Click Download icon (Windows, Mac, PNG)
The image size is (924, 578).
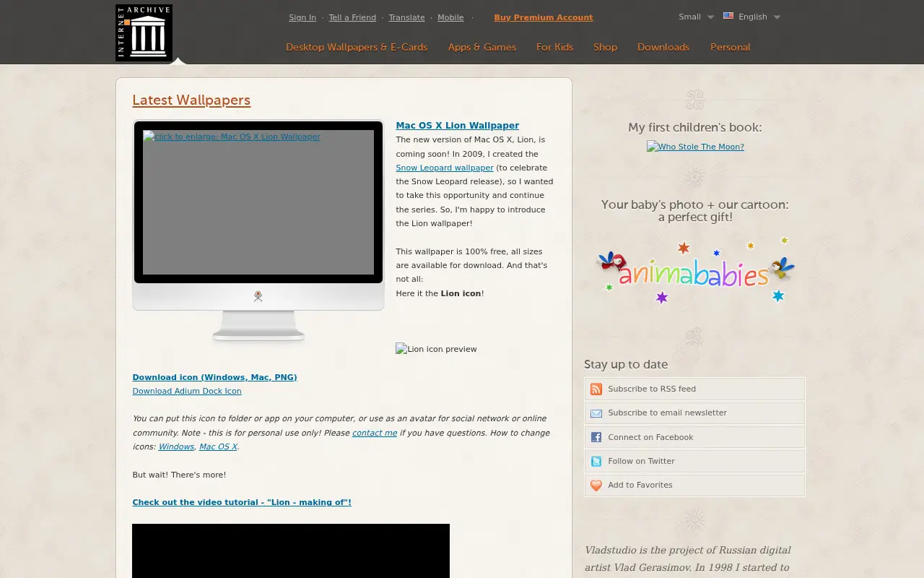click(214, 377)
